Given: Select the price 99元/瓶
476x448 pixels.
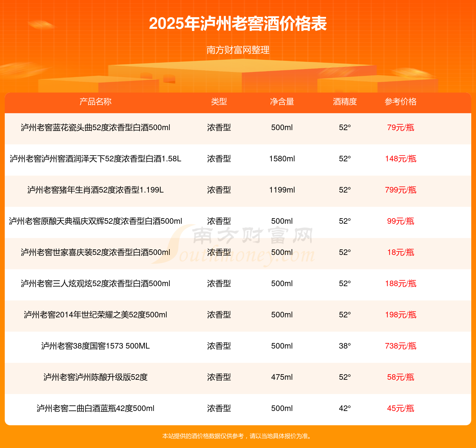Looking at the screenshot, I should pos(401,221).
